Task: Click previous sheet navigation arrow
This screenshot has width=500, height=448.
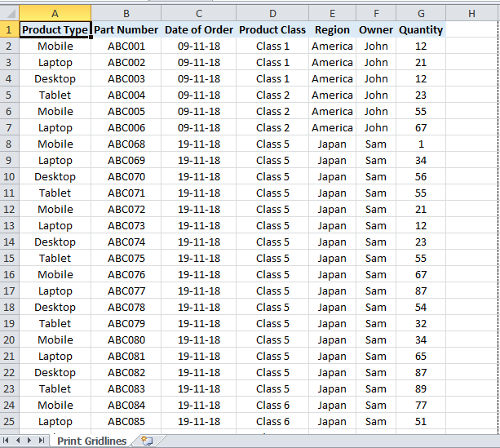Action: pos(18,441)
